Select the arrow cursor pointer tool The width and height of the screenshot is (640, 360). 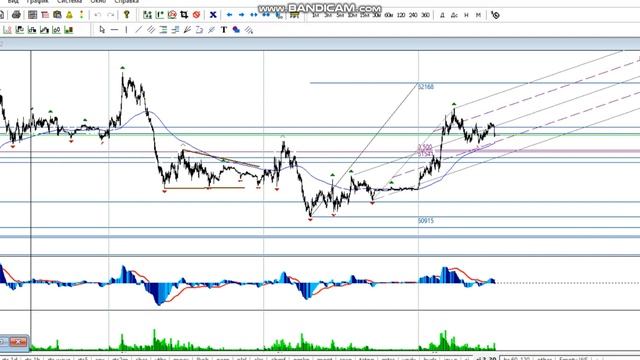coord(102,29)
